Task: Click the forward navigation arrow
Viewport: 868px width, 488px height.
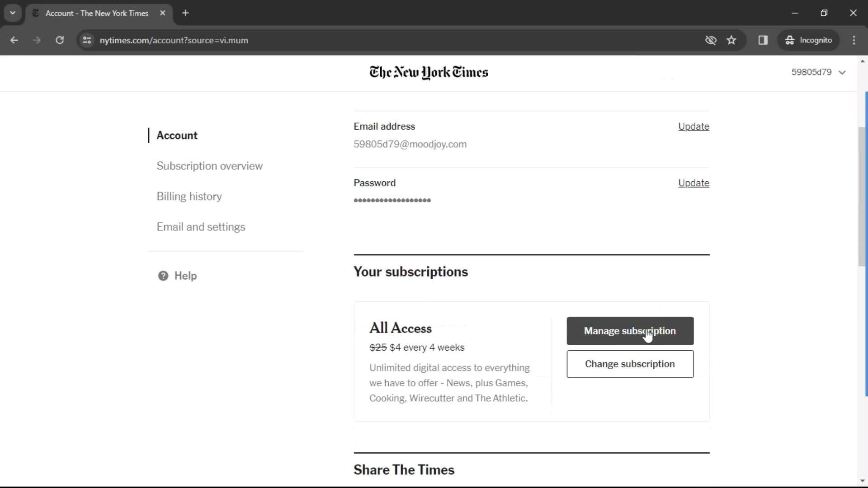Action: point(37,40)
